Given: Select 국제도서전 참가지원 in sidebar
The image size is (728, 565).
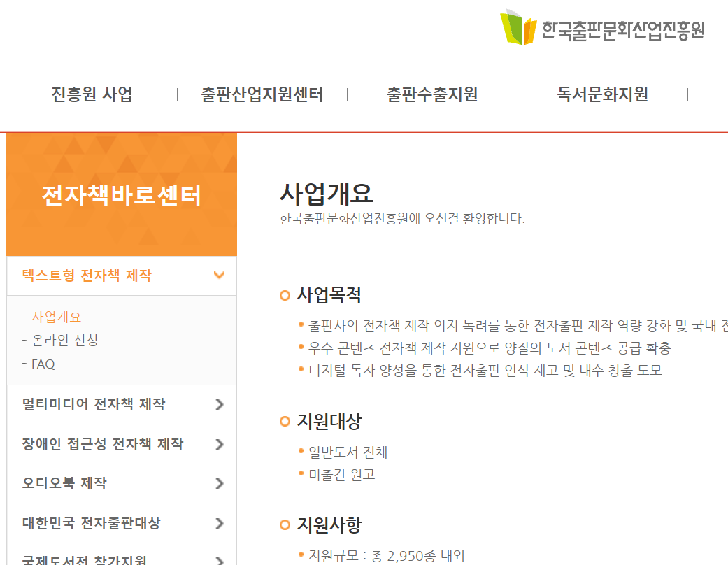Looking at the screenshot, I should click(85, 559).
